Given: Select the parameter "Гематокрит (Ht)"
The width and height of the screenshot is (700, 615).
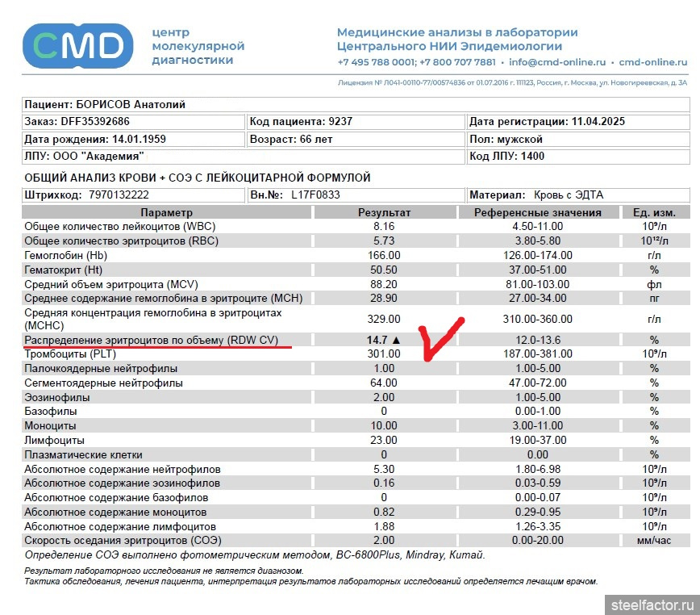Looking at the screenshot, I should click(x=64, y=270).
